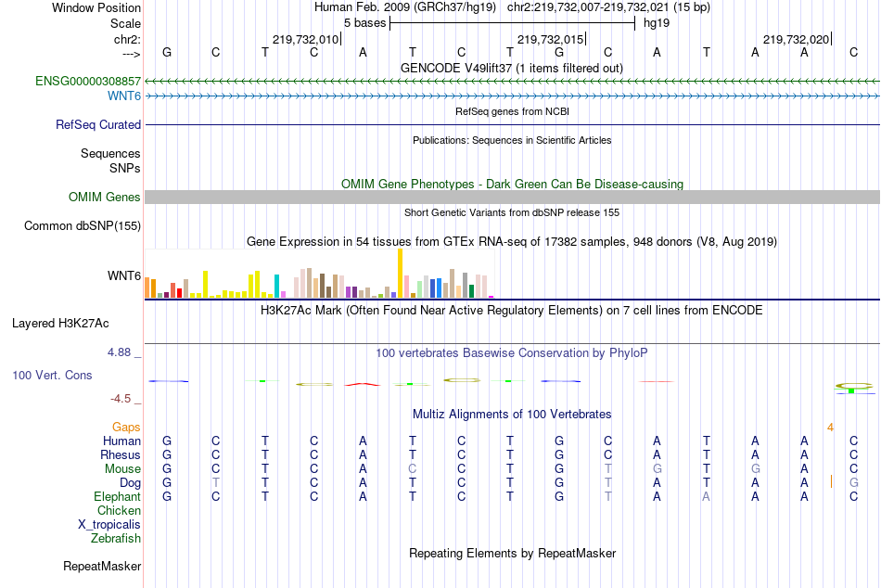
Task: Click the black WNT6 GTEx expression label
Action: pos(124,275)
